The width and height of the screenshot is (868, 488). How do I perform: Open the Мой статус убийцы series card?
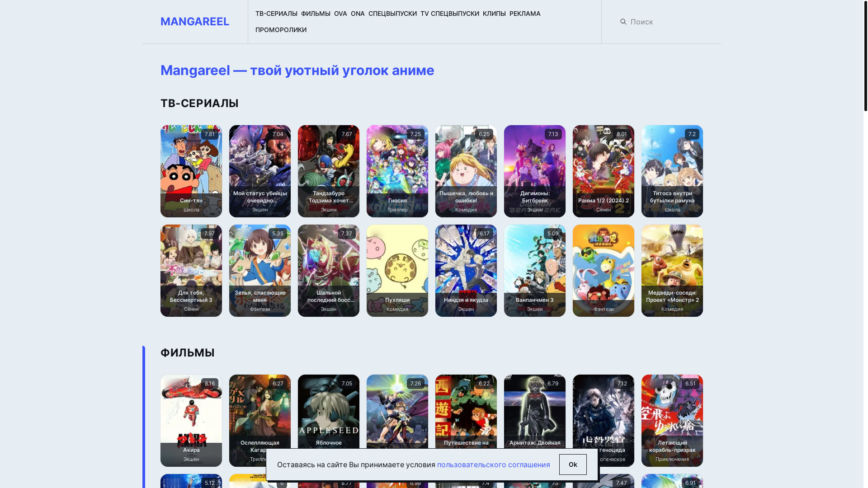(260, 171)
